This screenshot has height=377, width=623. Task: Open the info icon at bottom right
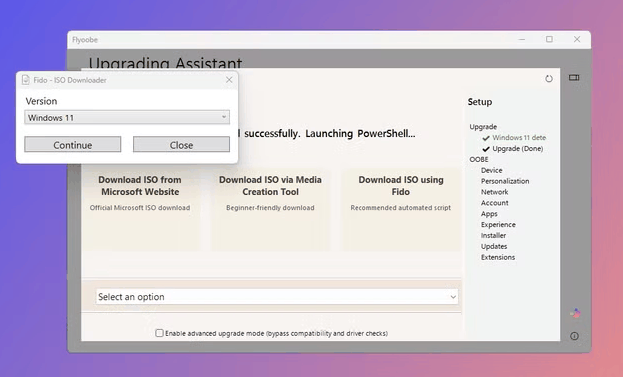pyautogui.click(x=574, y=336)
